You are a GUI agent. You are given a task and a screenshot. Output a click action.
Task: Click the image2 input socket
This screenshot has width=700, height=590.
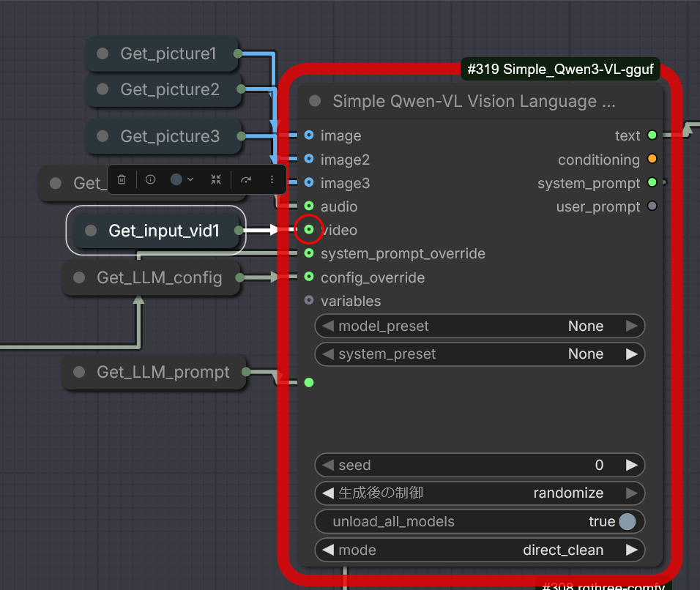(309, 159)
